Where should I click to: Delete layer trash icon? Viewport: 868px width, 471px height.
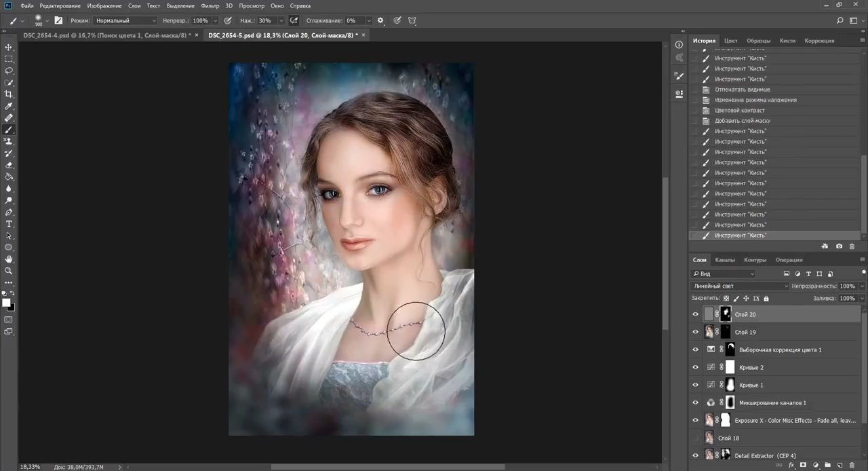pyautogui.click(x=852, y=465)
